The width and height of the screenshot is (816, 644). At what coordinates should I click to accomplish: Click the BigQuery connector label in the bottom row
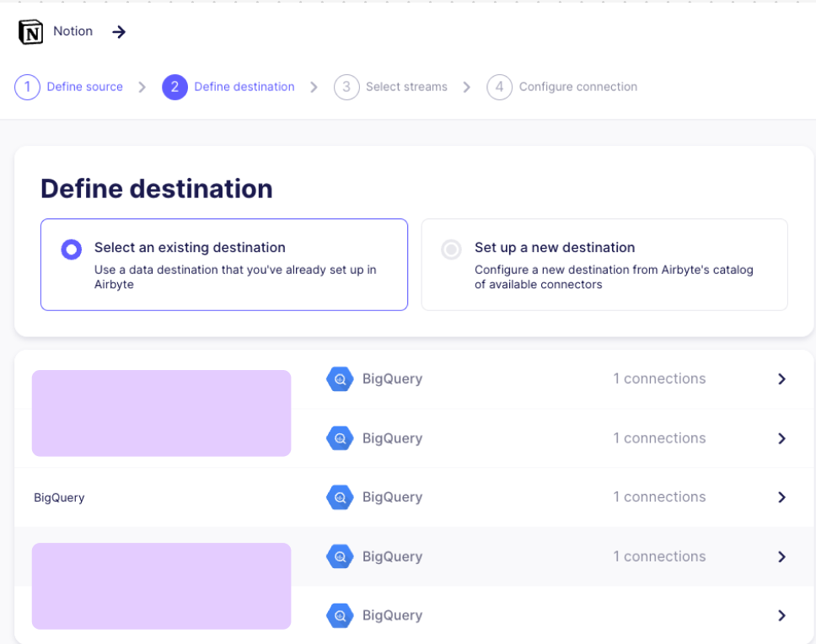coord(392,616)
